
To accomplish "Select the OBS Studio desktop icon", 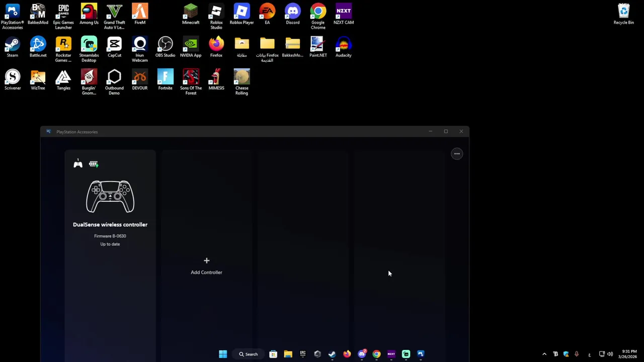I will coord(165,47).
